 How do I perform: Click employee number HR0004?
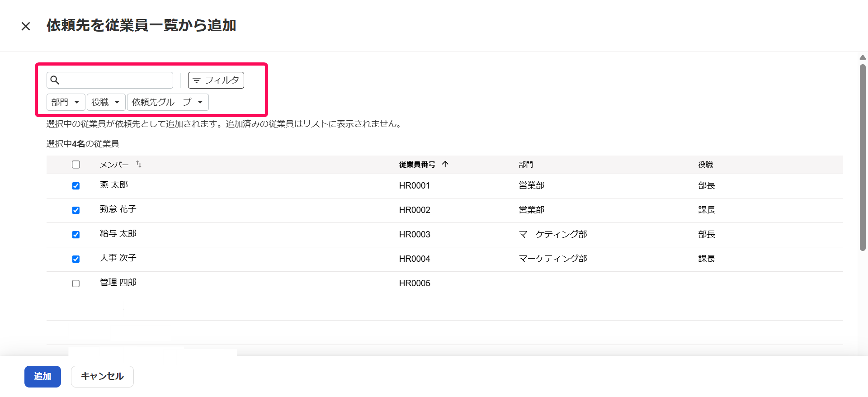point(415,259)
